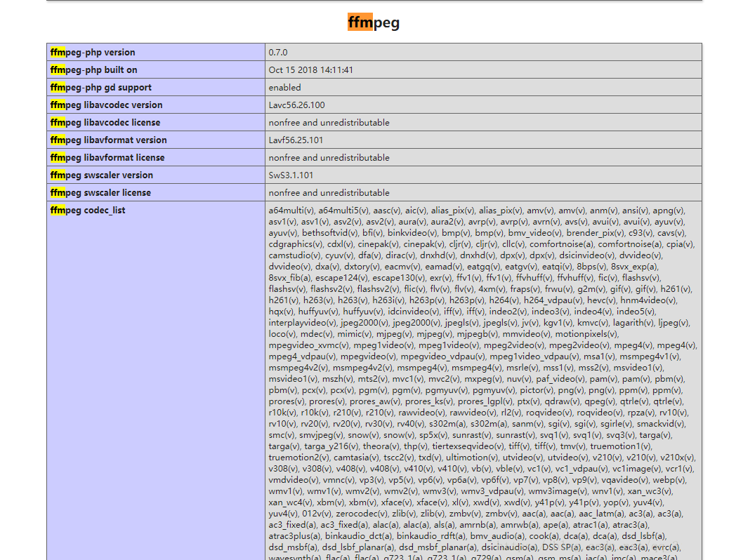Click "tiertexseqvideo(v)" in the codec list
This screenshot has width=736, height=560.
tap(469, 446)
